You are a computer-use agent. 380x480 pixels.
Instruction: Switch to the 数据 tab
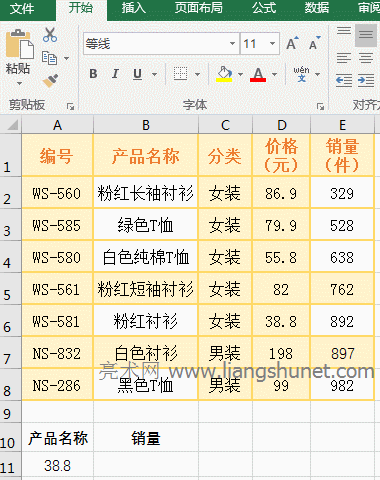pyautogui.click(x=317, y=8)
